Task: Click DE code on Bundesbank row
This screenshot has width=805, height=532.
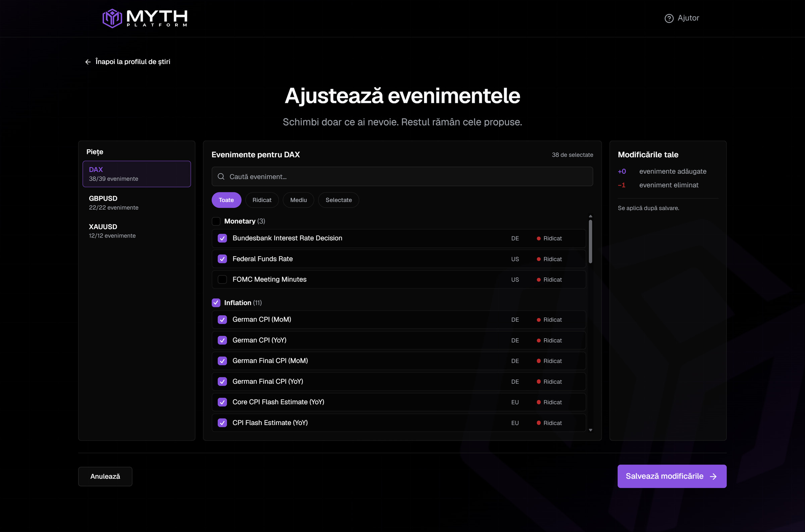Action: pos(515,238)
